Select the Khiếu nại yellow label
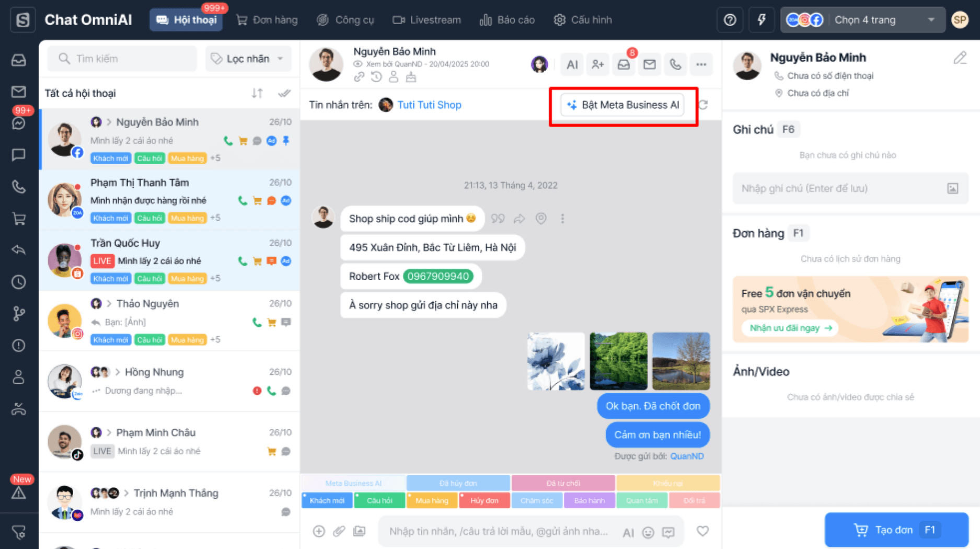 tap(668, 483)
